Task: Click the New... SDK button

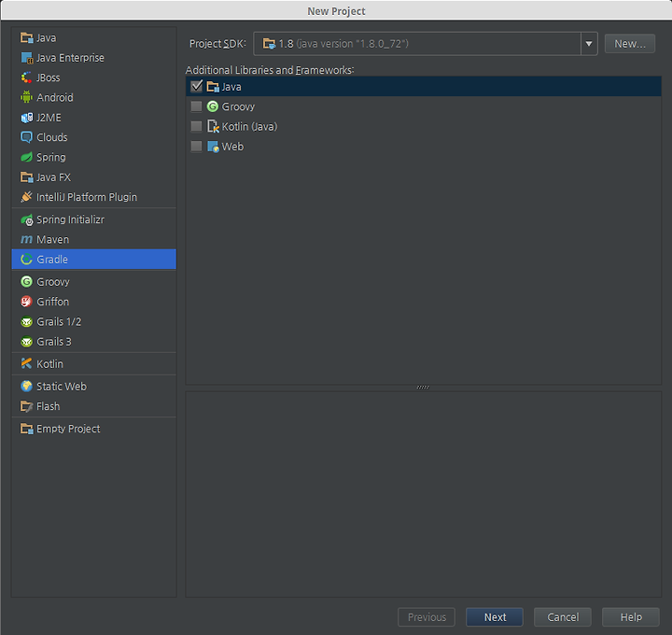Action: point(630,44)
